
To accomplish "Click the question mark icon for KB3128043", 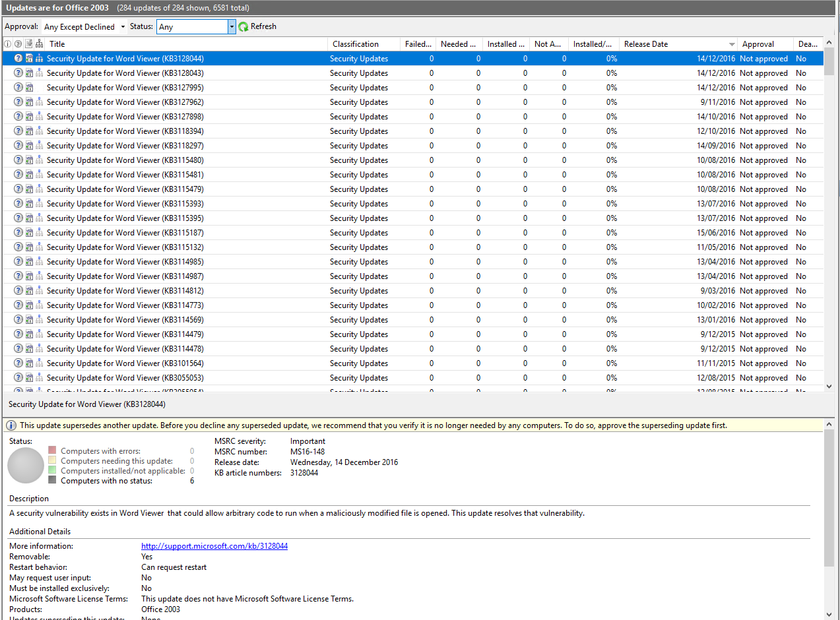I will pos(18,73).
